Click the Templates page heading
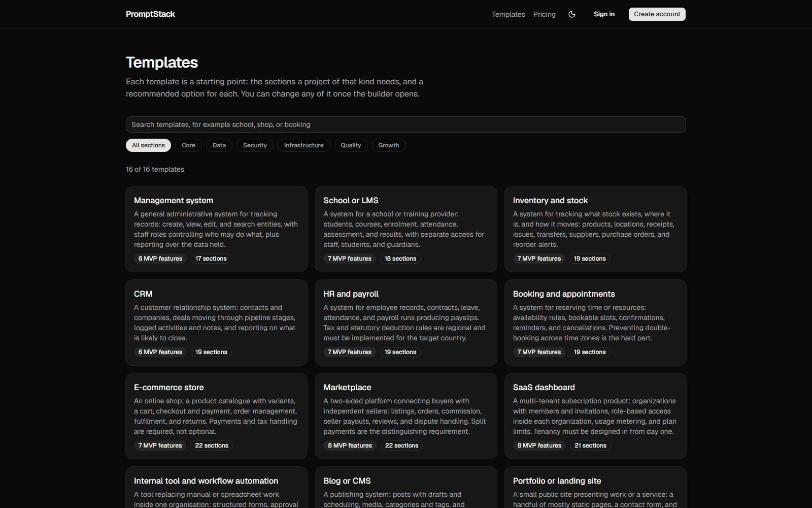The image size is (812, 508). pyautogui.click(x=162, y=62)
